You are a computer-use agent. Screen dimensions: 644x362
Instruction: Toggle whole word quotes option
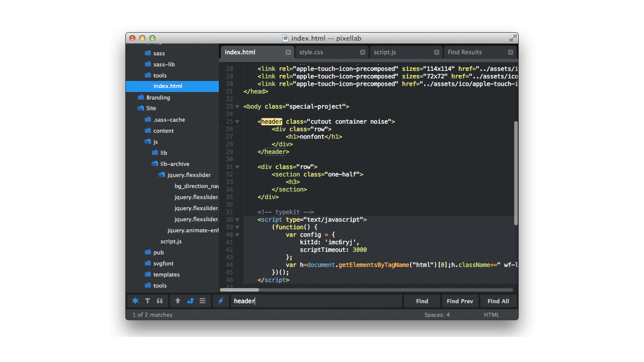pyautogui.click(x=160, y=301)
